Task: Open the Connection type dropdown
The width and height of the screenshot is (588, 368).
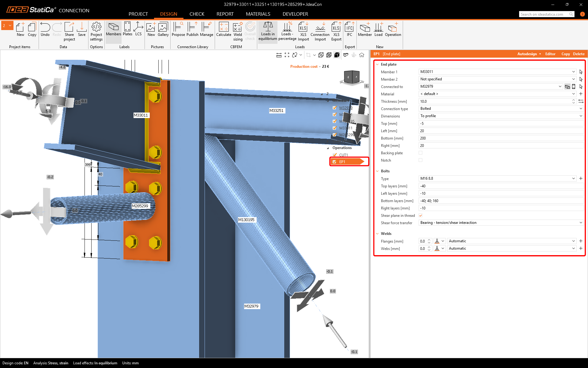Action: (x=500, y=109)
